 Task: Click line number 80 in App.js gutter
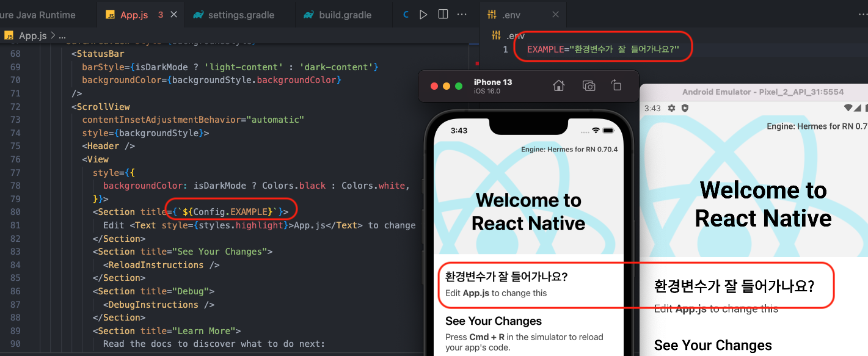point(15,212)
